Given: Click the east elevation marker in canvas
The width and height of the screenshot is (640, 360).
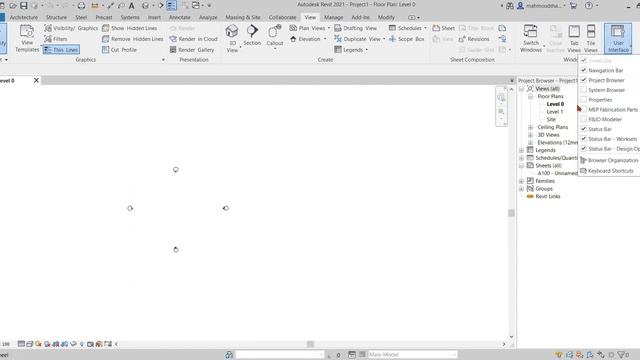Looking at the screenshot, I should pos(226,208).
